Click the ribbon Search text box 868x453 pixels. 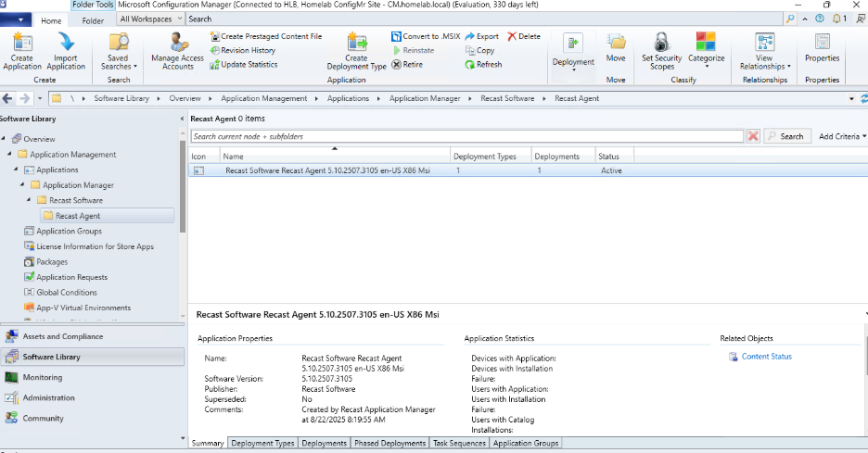coord(484,19)
